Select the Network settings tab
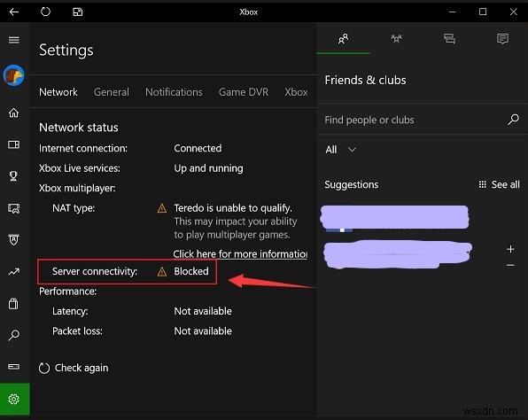 [x=58, y=92]
